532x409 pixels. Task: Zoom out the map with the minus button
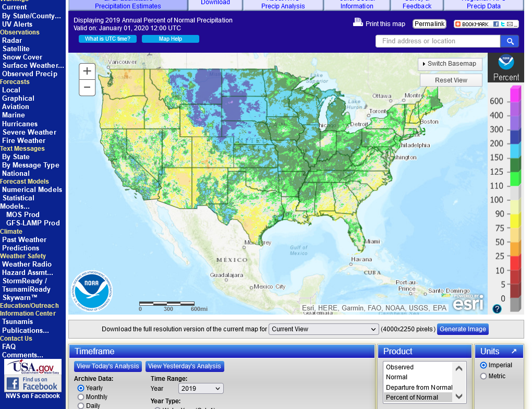87,87
